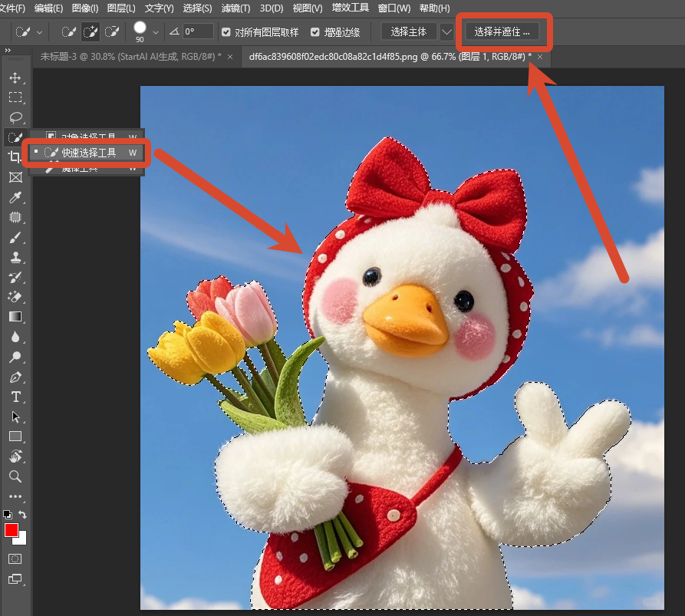The width and height of the screenshot is (685, 616).
Task: Open the 滤镜(T) menu
Action: coord(235,8)
